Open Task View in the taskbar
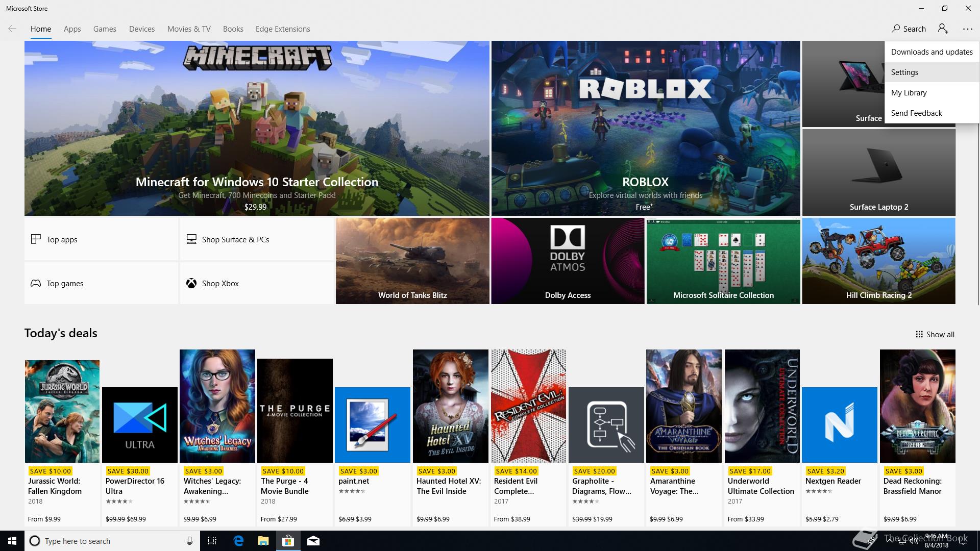Viewport: 980px width, 551px height. click(212, 541)
